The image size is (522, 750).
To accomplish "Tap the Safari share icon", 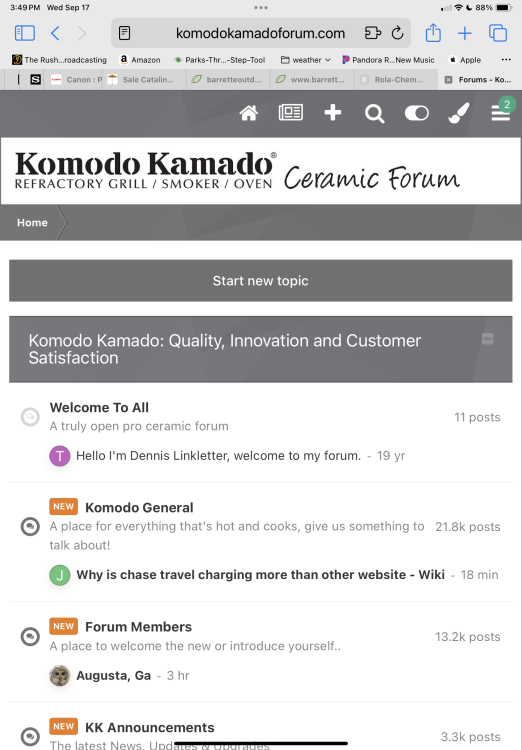I will [x=433, y=33].
